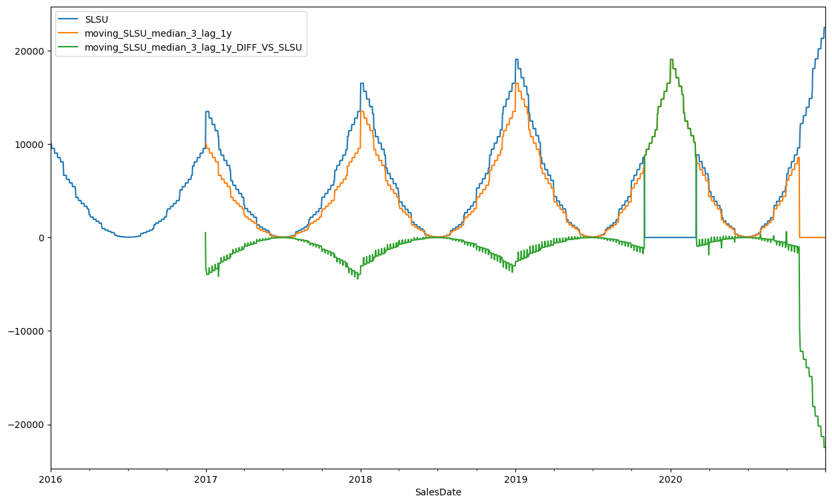Click the green line peak at 2020
This screenshot has height=504, width=832.
coord(671,60)
